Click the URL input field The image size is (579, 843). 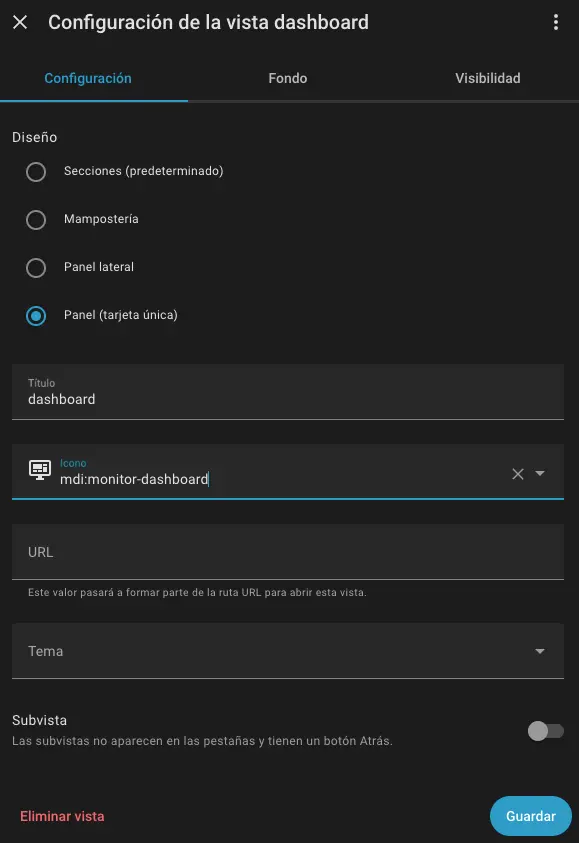(x=288, y=551)
